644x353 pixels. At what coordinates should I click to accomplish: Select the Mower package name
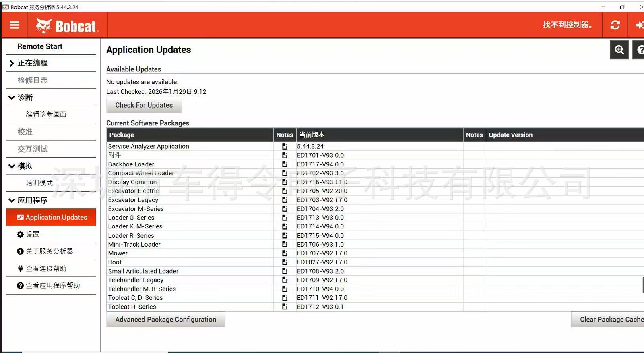pos(118,253)
